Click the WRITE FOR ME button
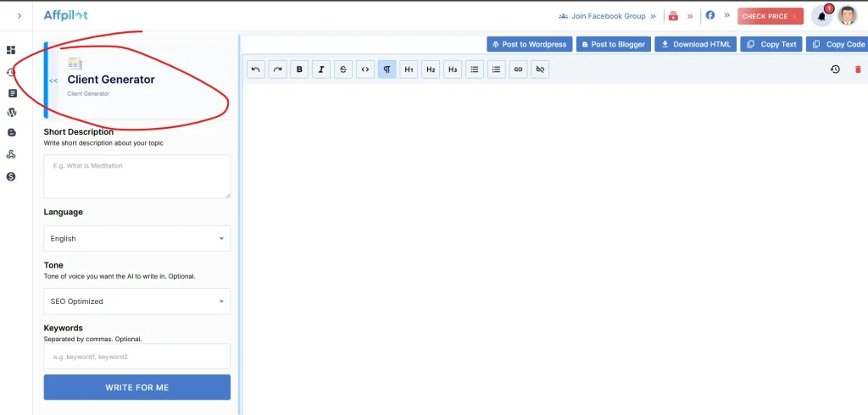Viewport: 868px width, 415px height. (x=136, y=387)
